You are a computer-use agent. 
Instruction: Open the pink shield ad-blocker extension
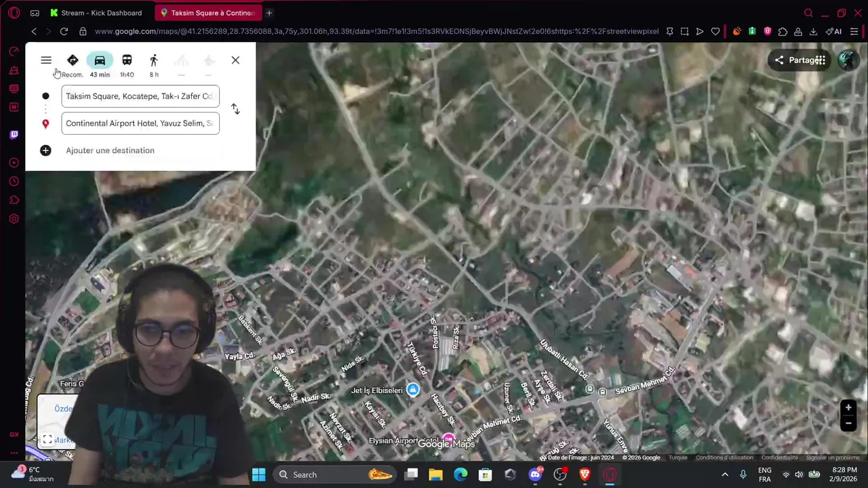point(768,31)
